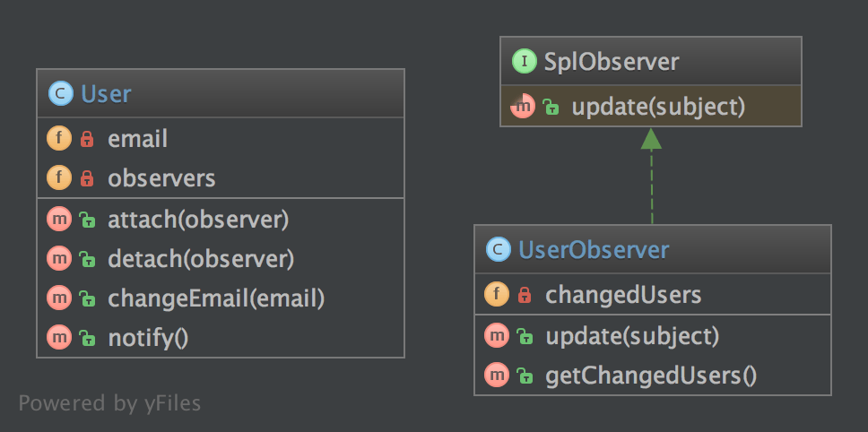Click the SplObserver interface icon
The height and width of the screenshot is (432, 868).
(524, 62)
